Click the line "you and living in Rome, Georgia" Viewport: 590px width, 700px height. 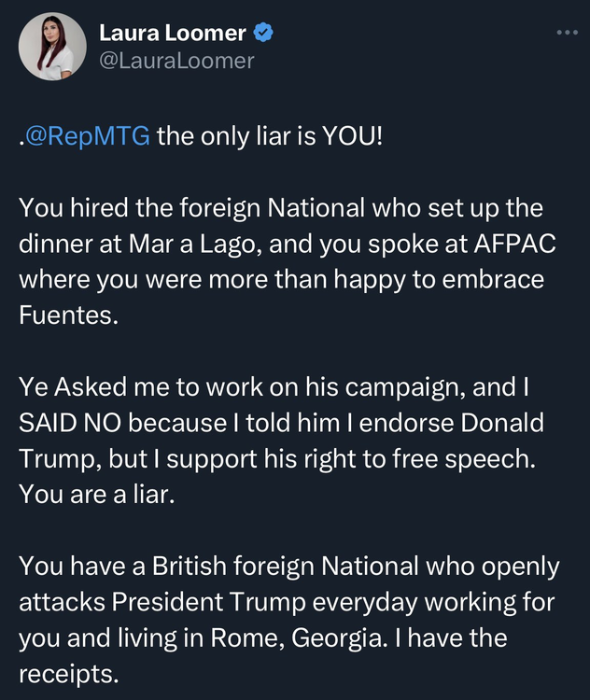[262, 637]
